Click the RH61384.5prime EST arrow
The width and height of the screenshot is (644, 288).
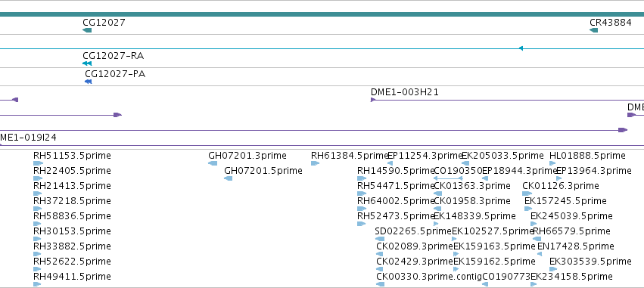click(315, 163)
